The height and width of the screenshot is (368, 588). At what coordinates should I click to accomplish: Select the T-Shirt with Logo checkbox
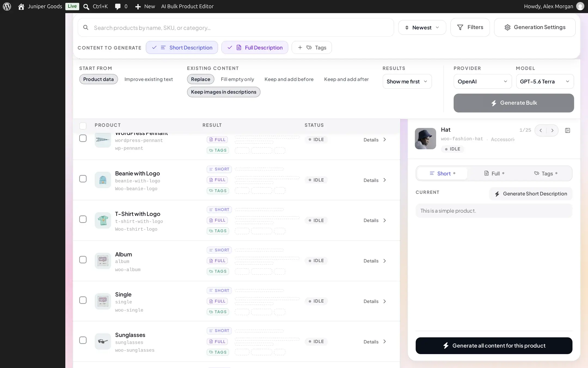pyautogui.click(x=83, y=219)
